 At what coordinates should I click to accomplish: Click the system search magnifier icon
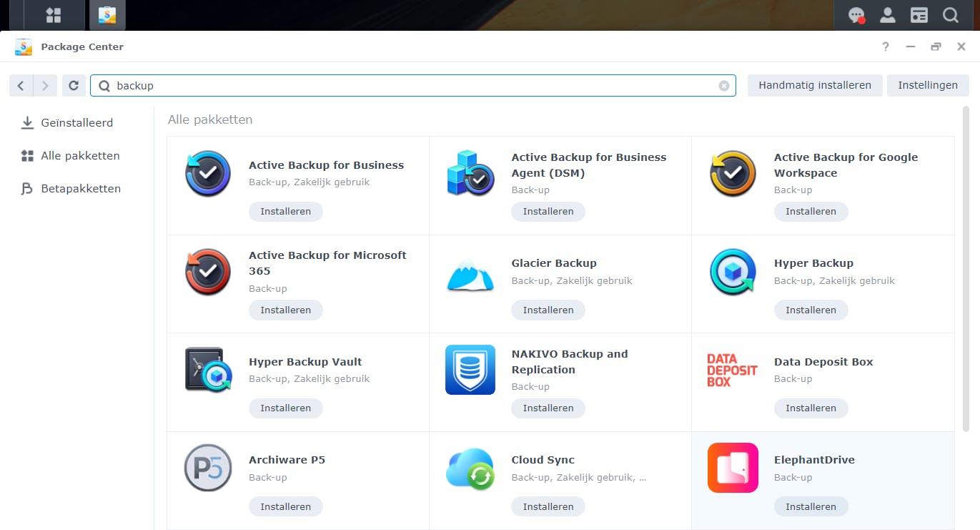coord(950,15)
